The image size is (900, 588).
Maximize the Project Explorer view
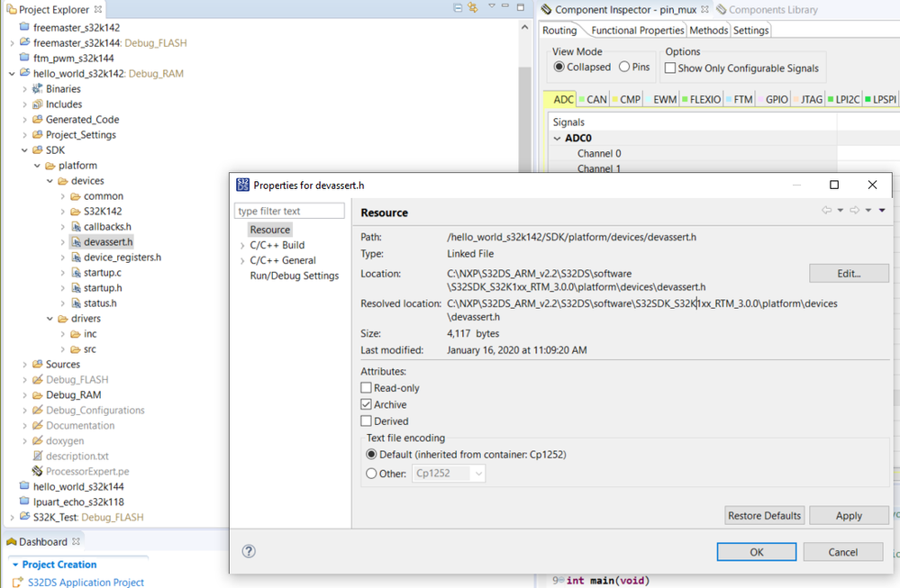520,7
